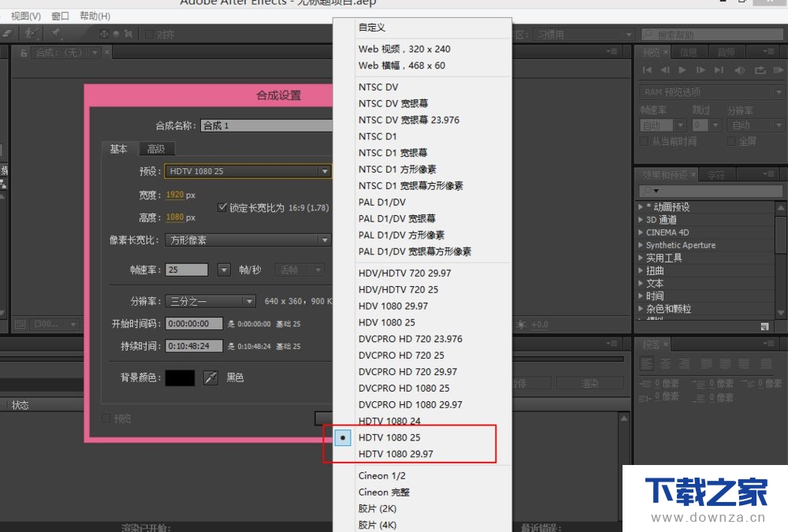This screenshot has width=788, height=532.
Task: Pick the NTSC DV preset
Action: 378,87
